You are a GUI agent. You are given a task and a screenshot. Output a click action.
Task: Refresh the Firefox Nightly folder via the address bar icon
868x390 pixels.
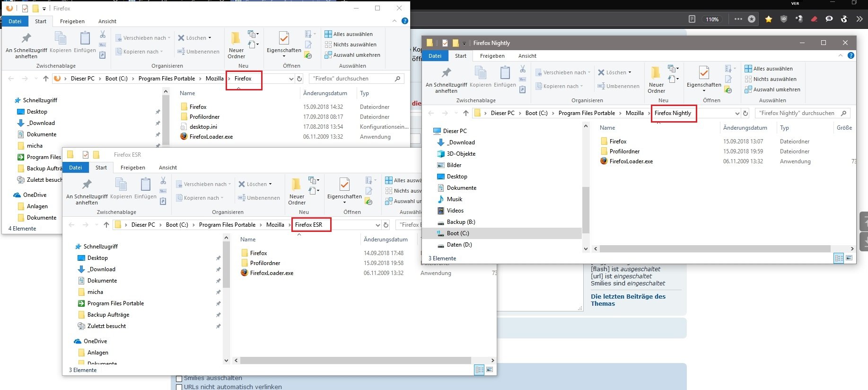point(745,113)
